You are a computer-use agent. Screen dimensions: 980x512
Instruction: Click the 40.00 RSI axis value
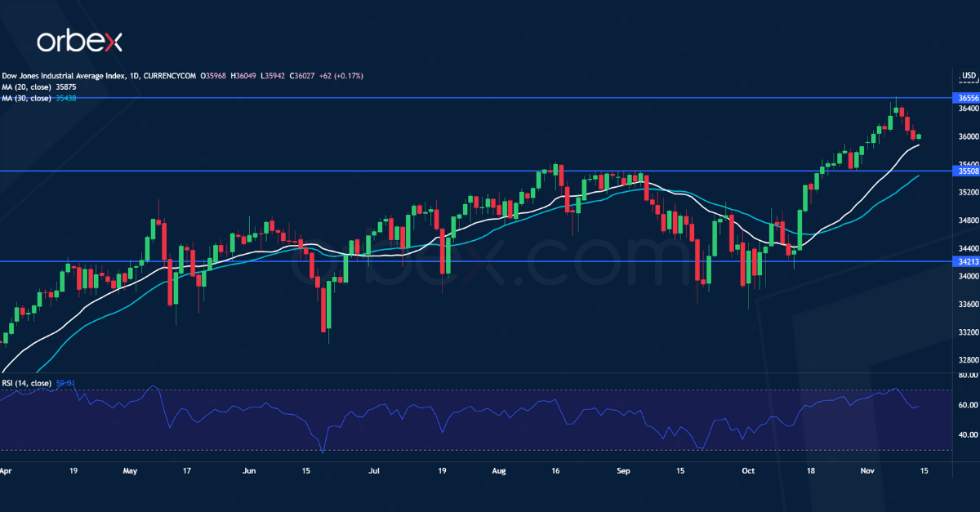pos(967,435)
